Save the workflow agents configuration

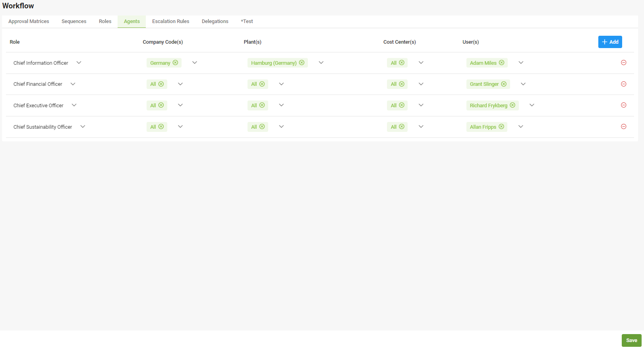631,340
